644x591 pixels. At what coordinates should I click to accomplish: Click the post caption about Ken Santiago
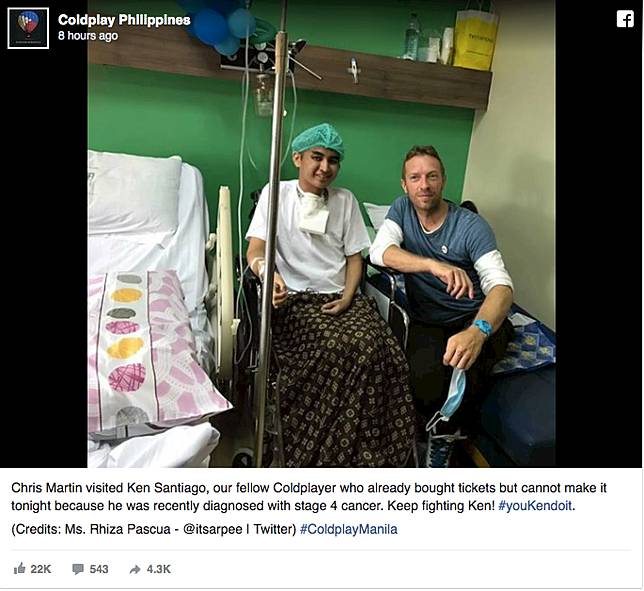coord(309,497)
